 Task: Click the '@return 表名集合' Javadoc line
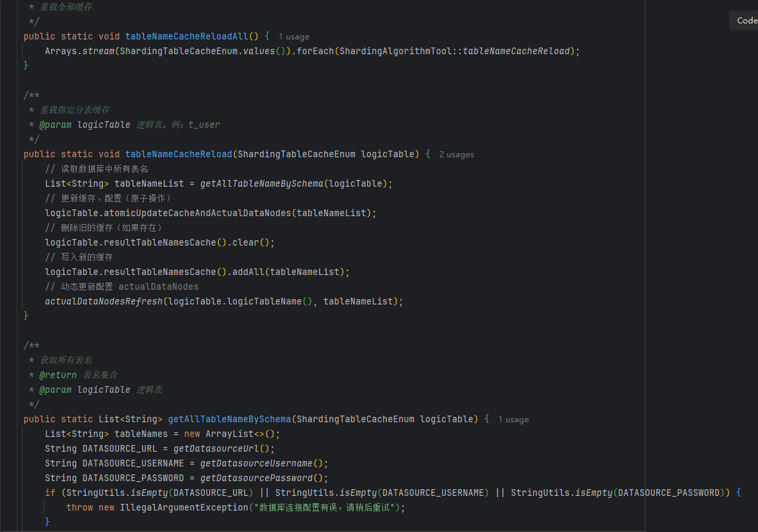pyautogui.click(x=78, y=375)
